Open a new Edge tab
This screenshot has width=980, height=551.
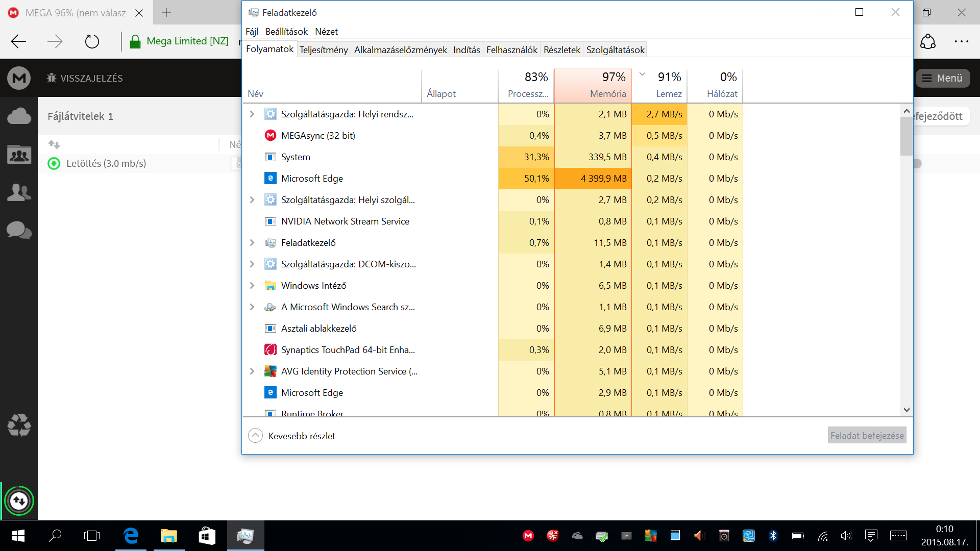166,13
